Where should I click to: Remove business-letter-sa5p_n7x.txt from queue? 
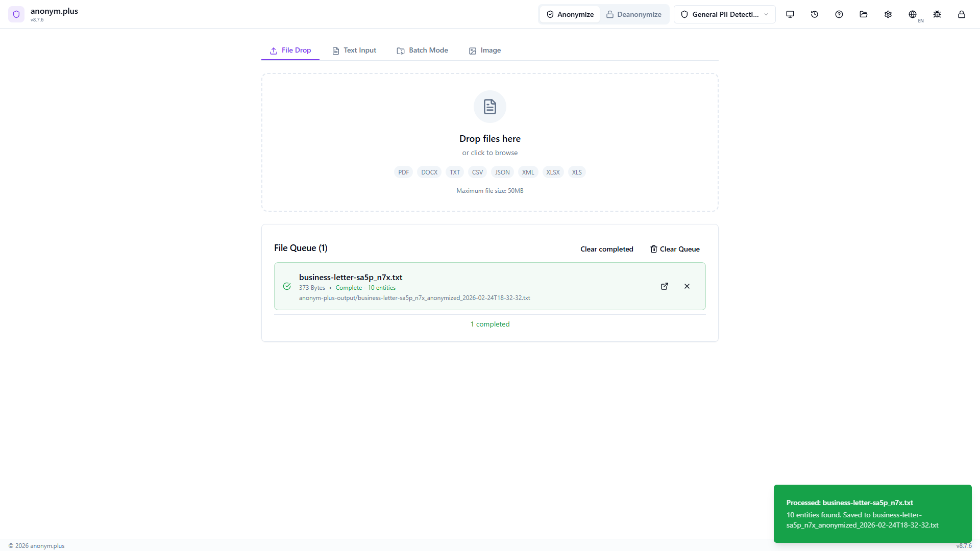[687, 286]
